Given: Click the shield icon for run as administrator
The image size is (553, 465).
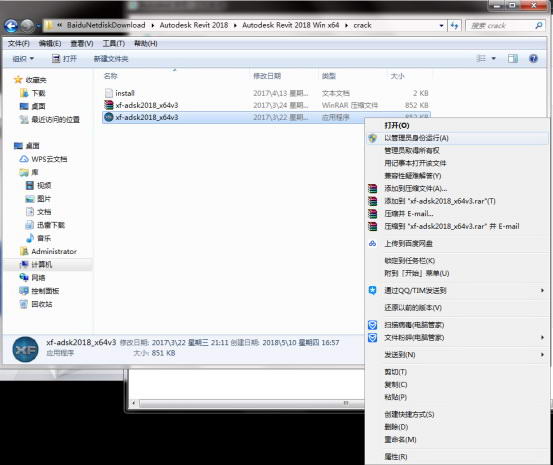Looking at the screenshot, I should point(372,138).
